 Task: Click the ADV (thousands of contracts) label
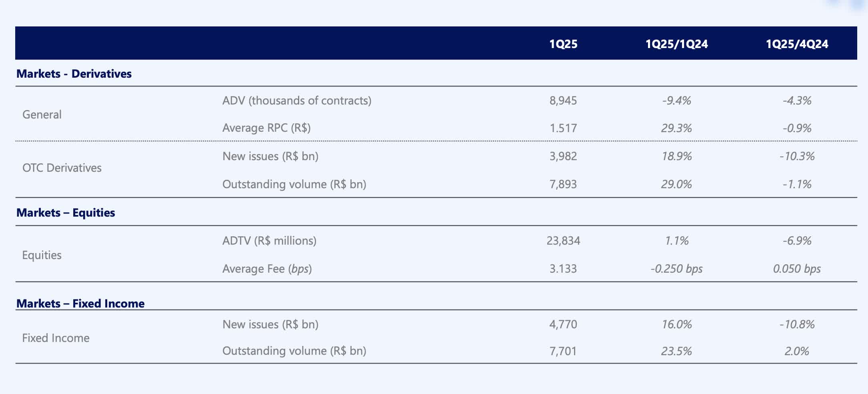pyautogui.click(x=297, y=101)
